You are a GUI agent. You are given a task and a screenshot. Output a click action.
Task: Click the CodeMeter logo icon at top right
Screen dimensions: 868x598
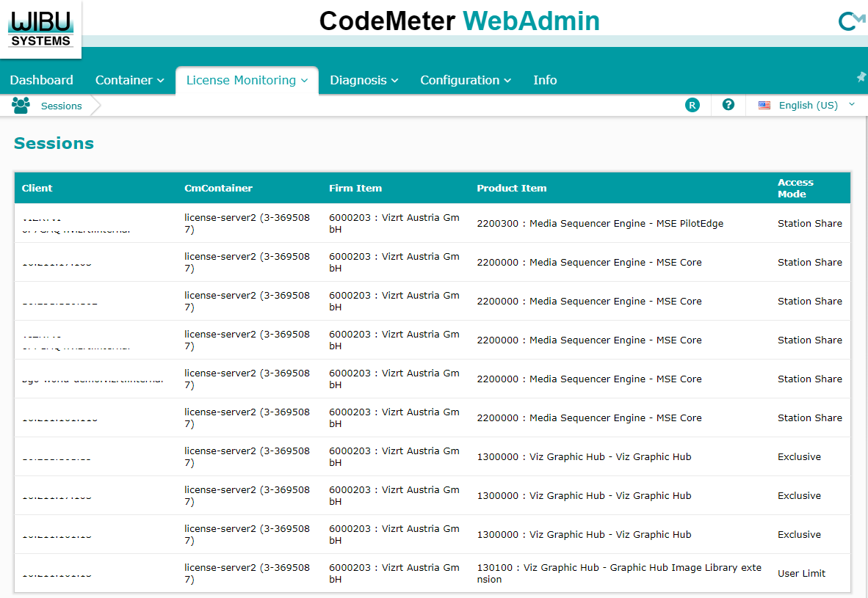(x=851, y=21)
